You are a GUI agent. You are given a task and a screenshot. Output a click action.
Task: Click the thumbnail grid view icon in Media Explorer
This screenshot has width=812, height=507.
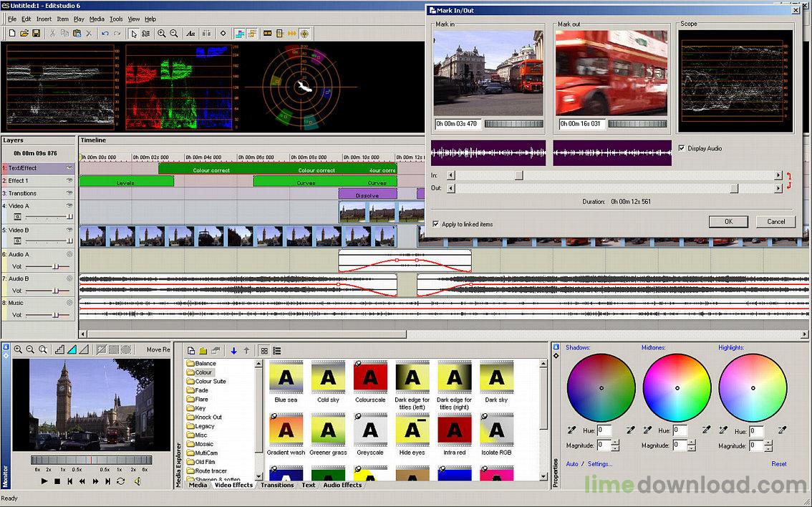click(x=264, y=349)
